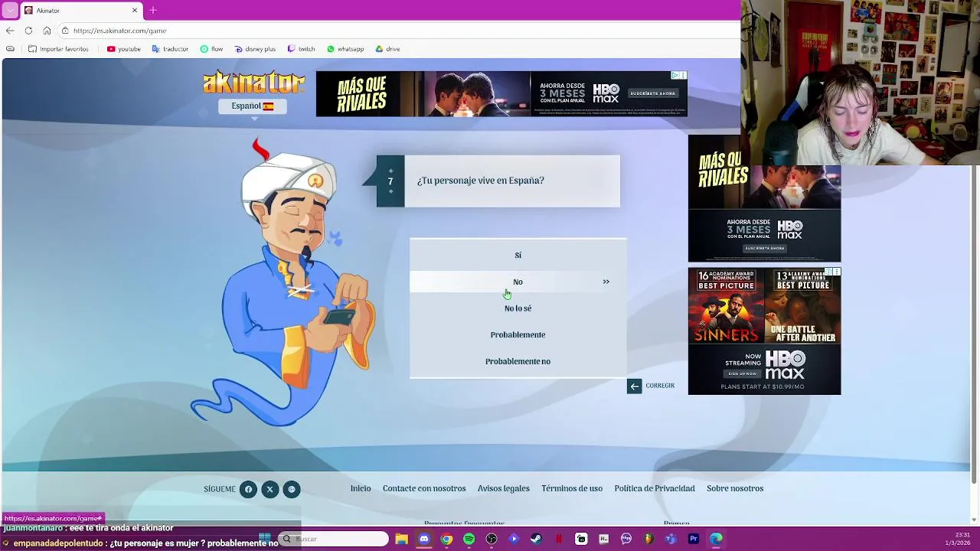The height and width of the screenshot is (551, 980).
Task: Open the Sinners HBO Max ad
Action: click(x=764, y=331)
